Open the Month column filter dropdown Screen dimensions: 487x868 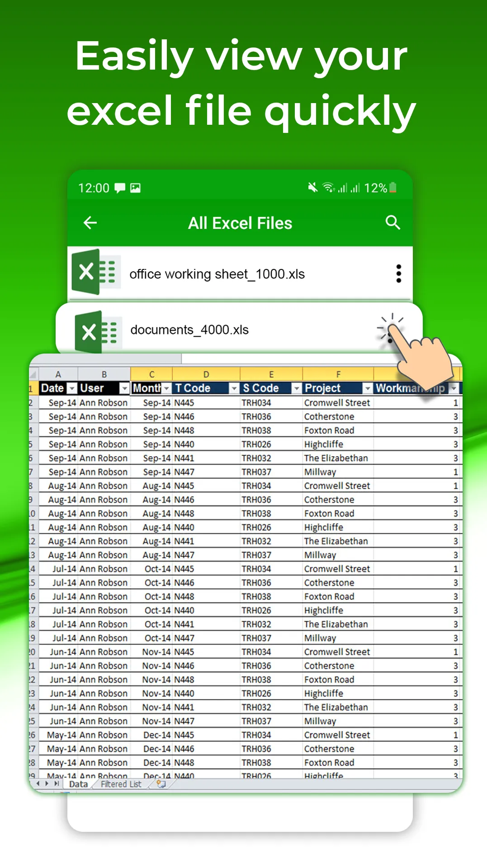coord(166,388)
